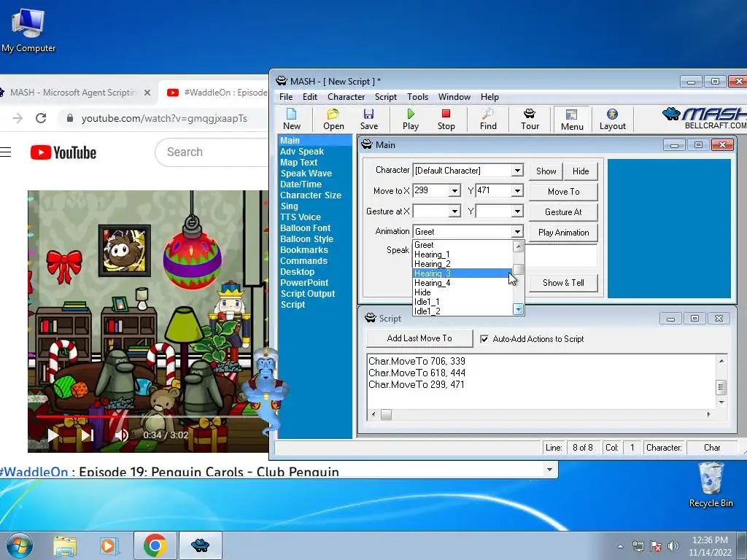
Task: Open the Help menu
Action: [489, 97]
